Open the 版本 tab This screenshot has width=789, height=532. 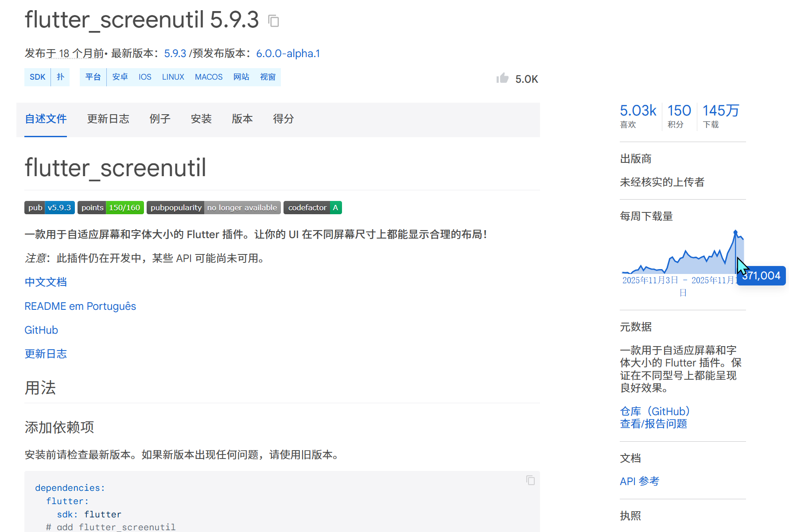tap(242, 119)
